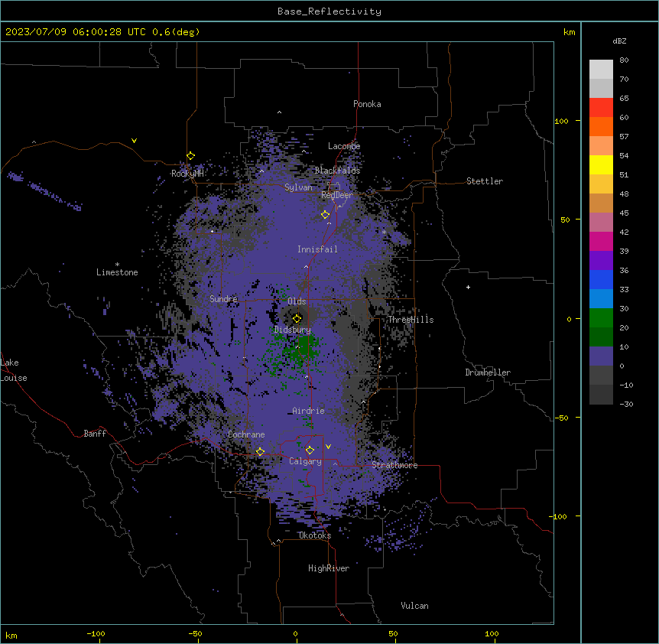Click the asterisk marker above the Limestone label

point(117,265)
